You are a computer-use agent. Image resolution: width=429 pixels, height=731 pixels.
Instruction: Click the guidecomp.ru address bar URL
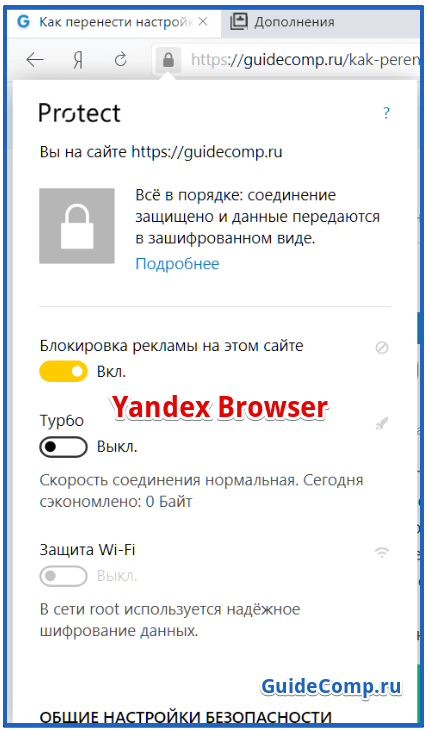[305, 60]
